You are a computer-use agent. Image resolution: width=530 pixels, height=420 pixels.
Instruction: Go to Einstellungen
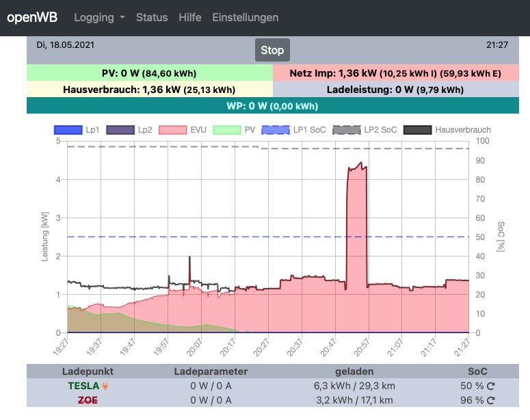coord(246,17)
